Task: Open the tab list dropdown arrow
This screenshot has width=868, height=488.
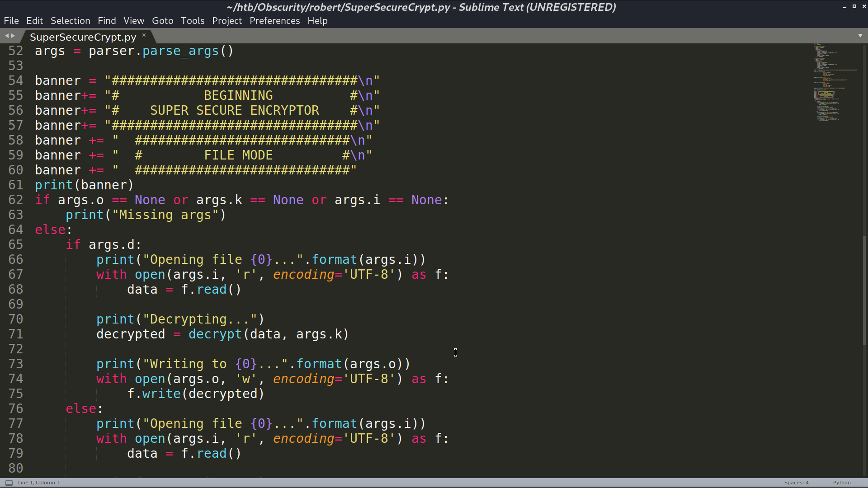Action: point(860,36)
